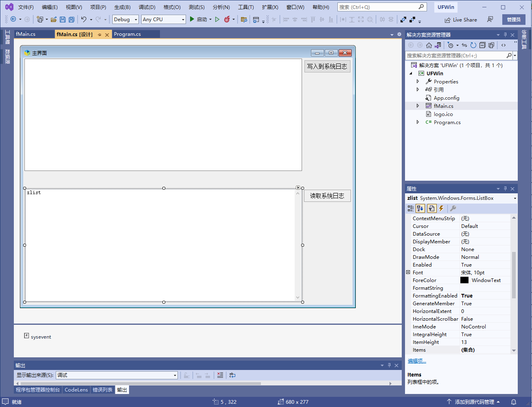This screenshot has height=407, width=532.
Task: Expand the 引用 references node
Action: point(418,90)
